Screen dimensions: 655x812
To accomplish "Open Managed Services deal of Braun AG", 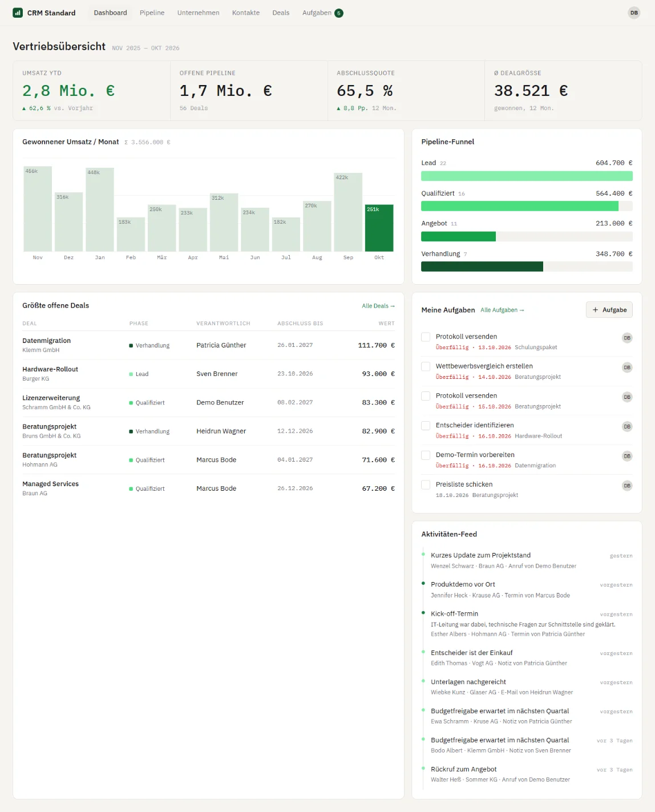I will (x=209, y=488).
